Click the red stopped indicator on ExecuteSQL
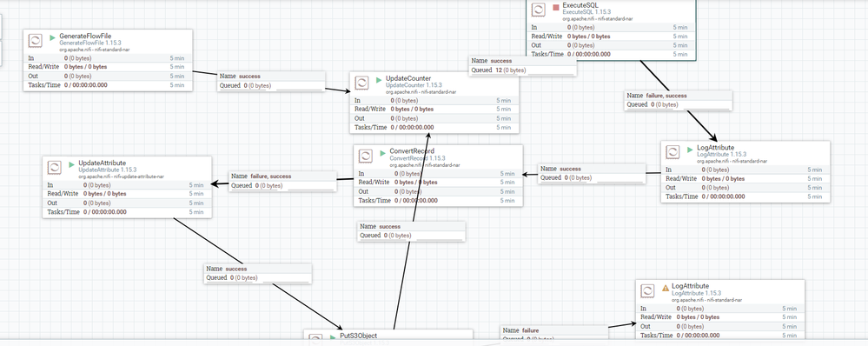The width and height of the screenshot is (868, 346). pos(556,7)
